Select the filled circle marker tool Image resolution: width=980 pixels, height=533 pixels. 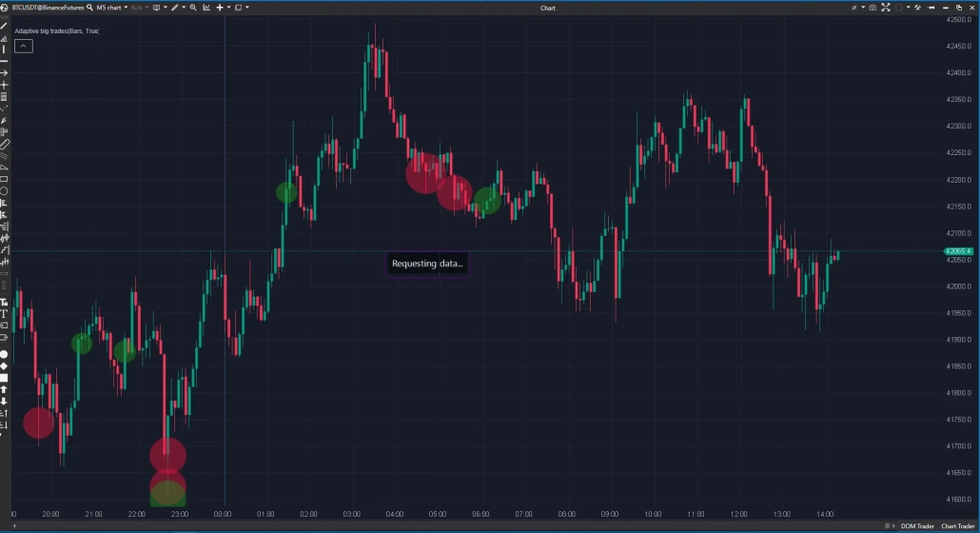[4, 354]
